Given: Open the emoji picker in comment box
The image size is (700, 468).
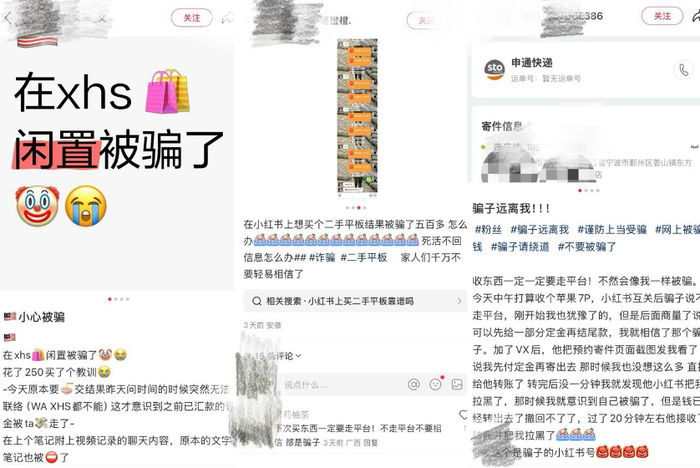Looking at the screenshot, I should coord(435,384).
